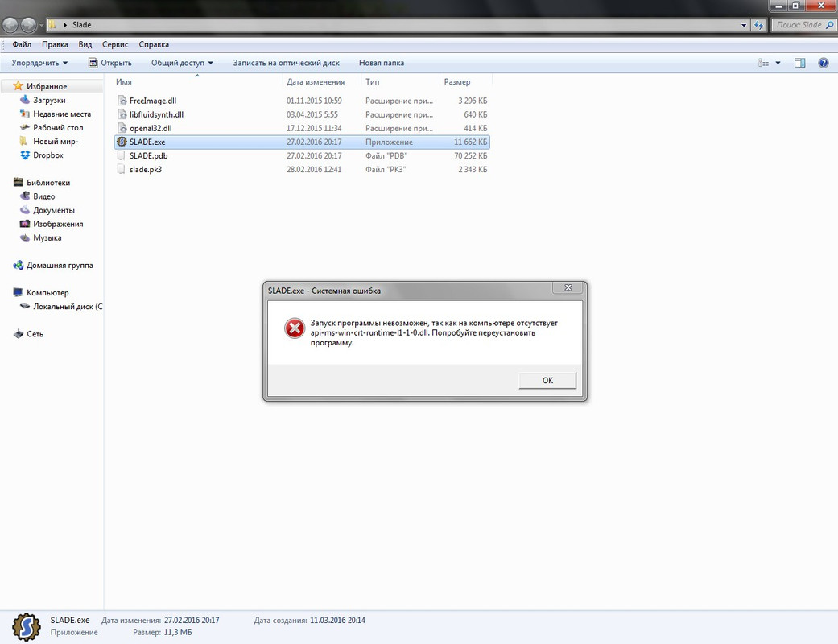Click the change view icon
The image size is (838, 644).
pyautogui.click(x=764, y=63)
